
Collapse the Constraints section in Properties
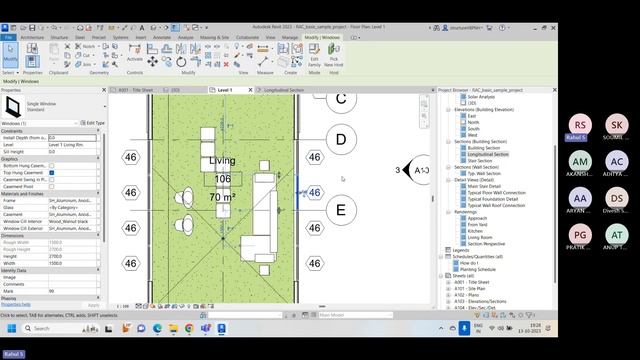[98, 131]
